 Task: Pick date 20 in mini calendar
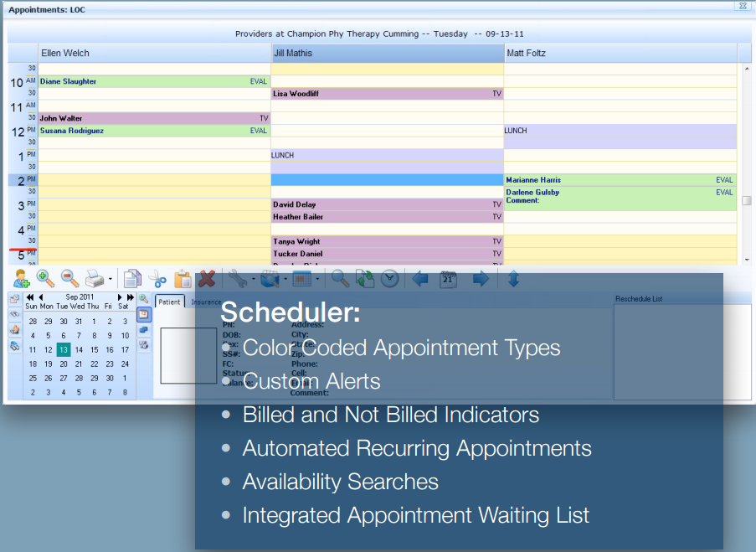pyautogui.click(x=63, y=364)
